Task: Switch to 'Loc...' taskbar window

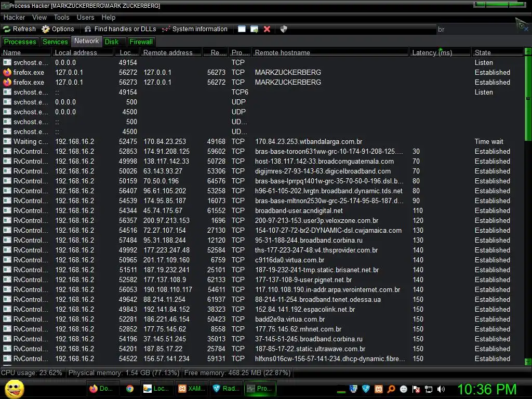Action: (156, 389)
